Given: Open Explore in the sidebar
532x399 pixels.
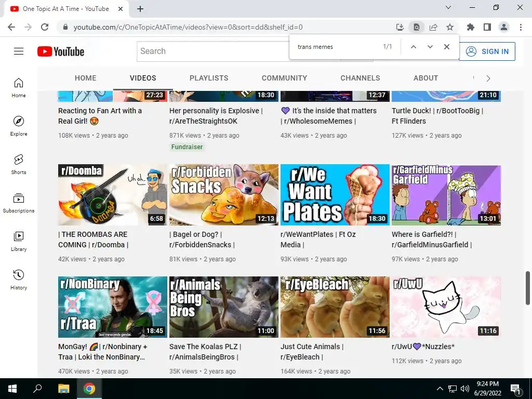Looking at the screenshot, I should pos(19,126).
